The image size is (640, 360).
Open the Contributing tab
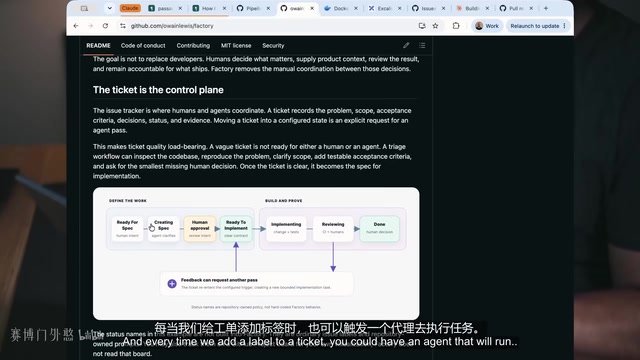pos(193,45)
